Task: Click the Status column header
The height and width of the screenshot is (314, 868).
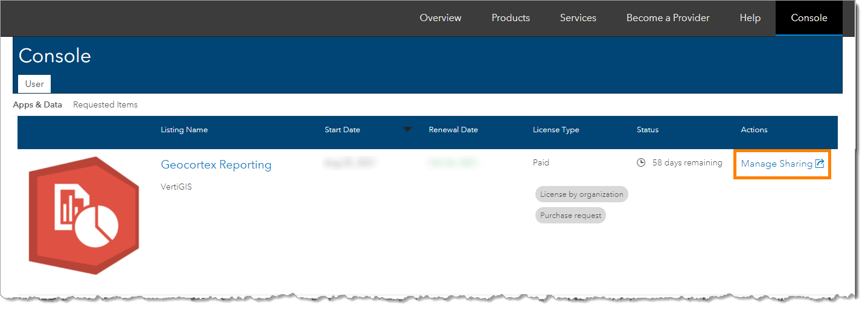Action: pyautogui.click(x=648, y=130)
